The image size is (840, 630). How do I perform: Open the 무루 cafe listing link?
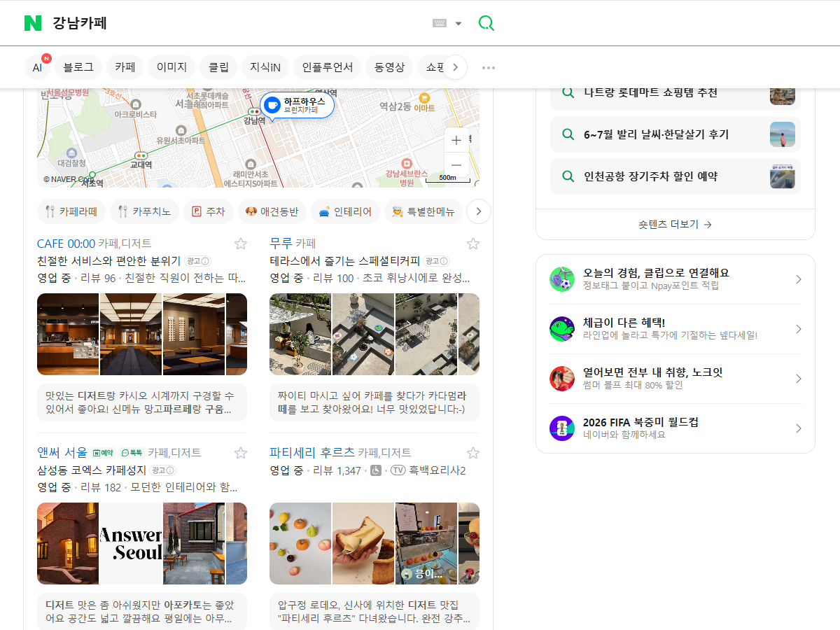281,244
